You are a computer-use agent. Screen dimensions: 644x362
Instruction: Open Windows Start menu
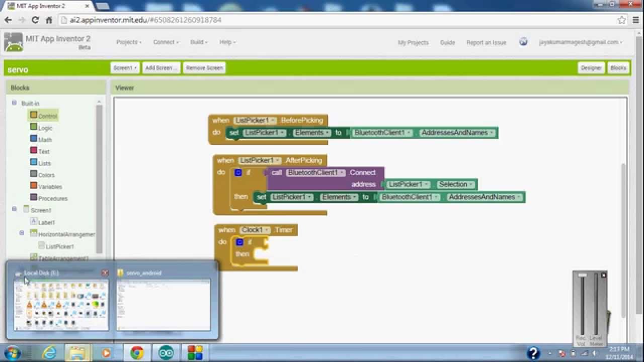tap(12, 352)
